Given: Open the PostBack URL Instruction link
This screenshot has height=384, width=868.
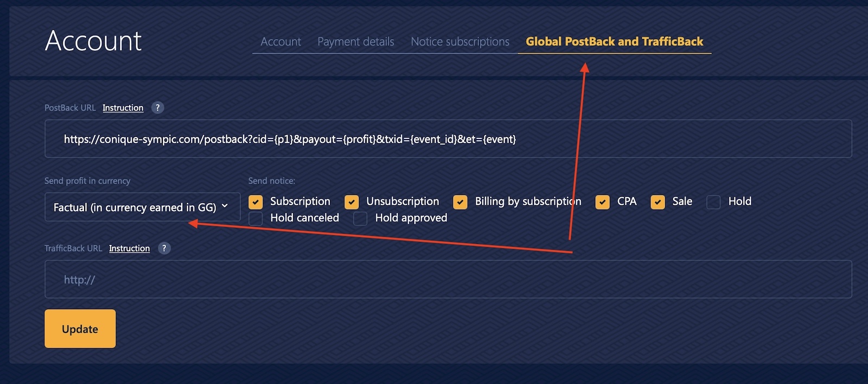Looking at the screenshot, I should [123, 108].
